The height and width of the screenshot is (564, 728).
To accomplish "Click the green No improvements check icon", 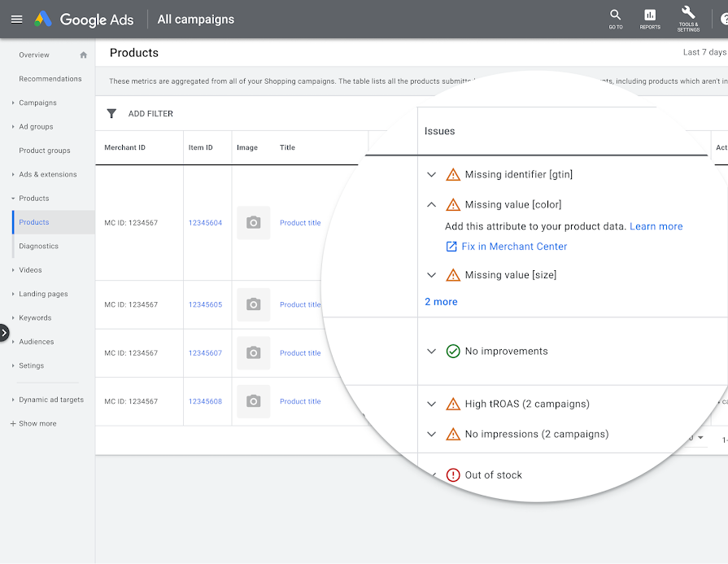I will coord(453,352).
